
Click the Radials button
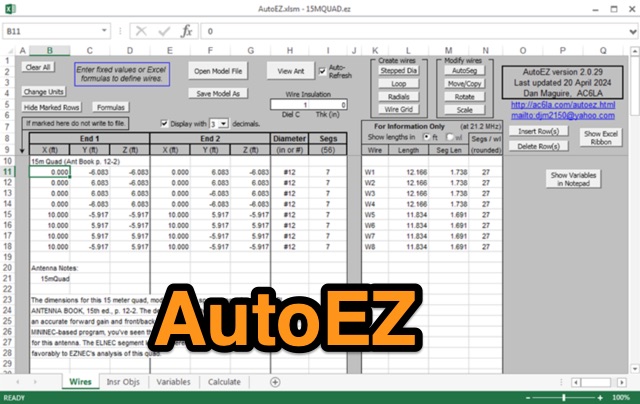tap(398, 97)
